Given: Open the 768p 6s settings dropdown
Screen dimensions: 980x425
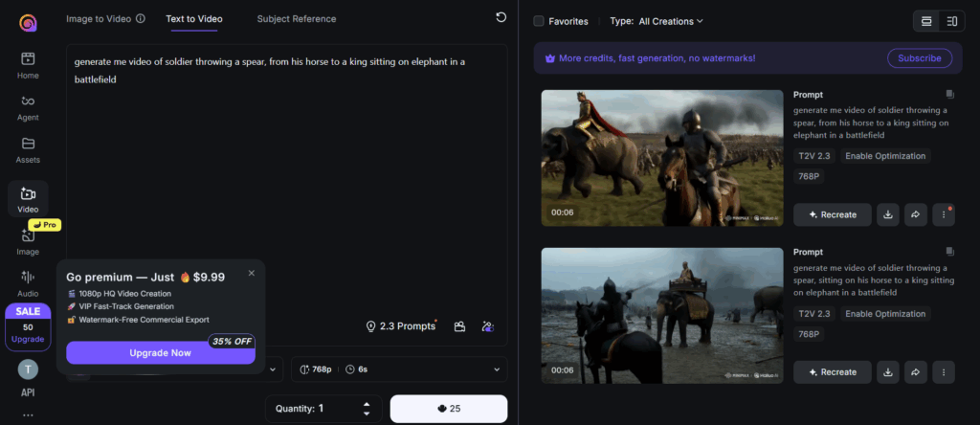Looking at the screenshot, I should 398,369.
